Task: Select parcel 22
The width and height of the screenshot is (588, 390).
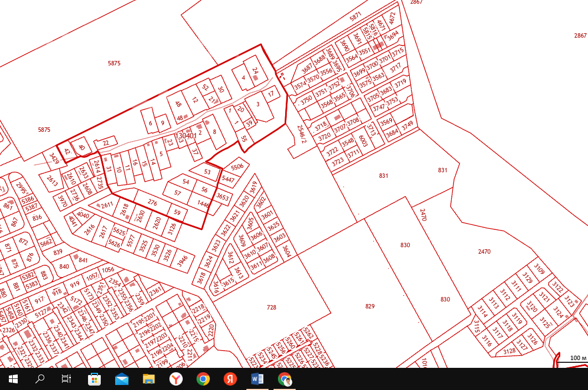Action: (106, 143)
